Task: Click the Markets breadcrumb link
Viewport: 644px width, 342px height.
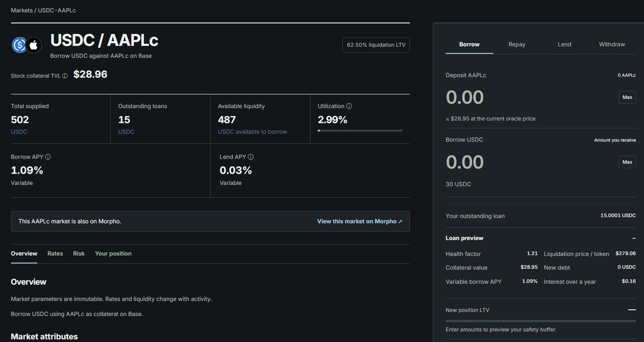Action: click(21, 10)
